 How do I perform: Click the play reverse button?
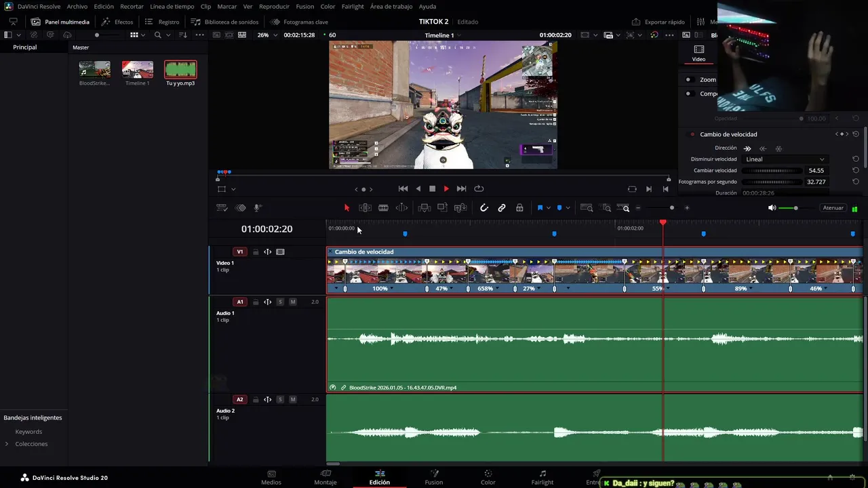418,189
